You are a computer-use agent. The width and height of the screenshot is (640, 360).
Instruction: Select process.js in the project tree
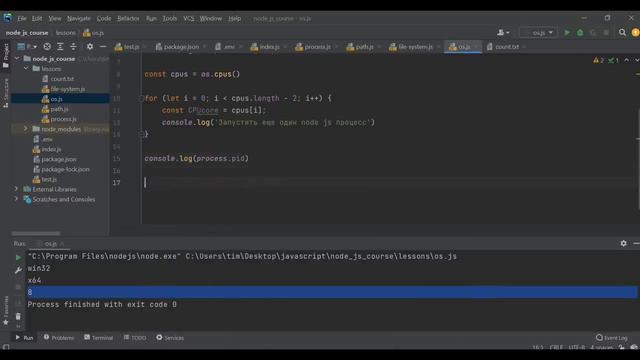tap(63, 119)
